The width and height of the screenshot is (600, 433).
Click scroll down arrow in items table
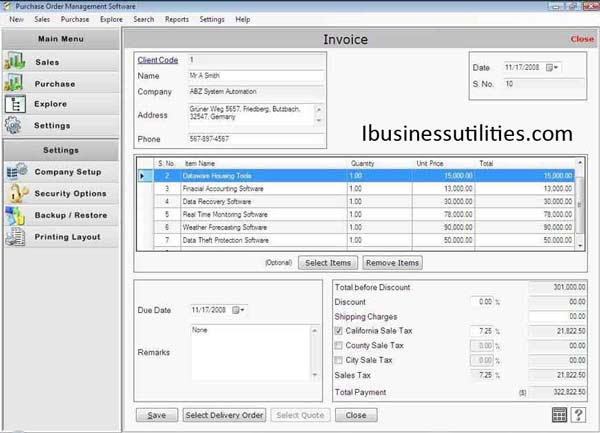pos(580,246)
